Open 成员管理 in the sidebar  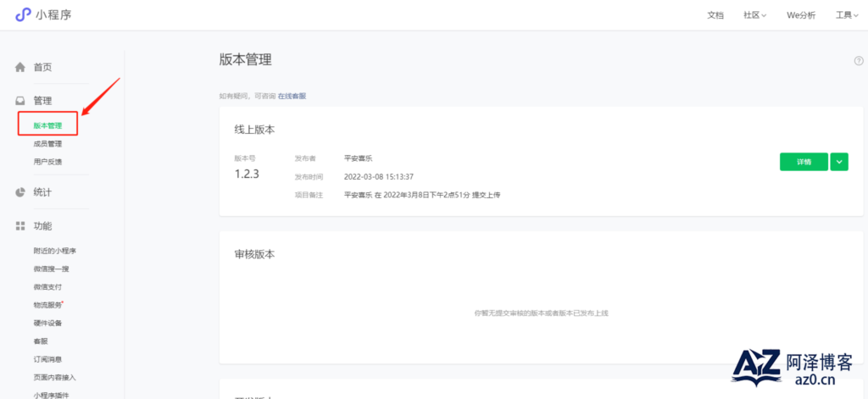[47, 144]
